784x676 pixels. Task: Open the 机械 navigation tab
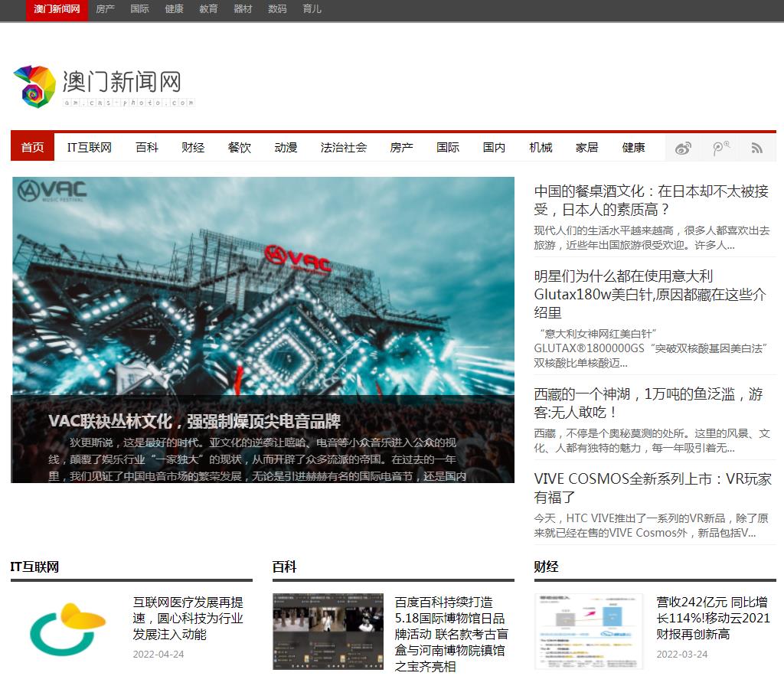tap(541, 148)
